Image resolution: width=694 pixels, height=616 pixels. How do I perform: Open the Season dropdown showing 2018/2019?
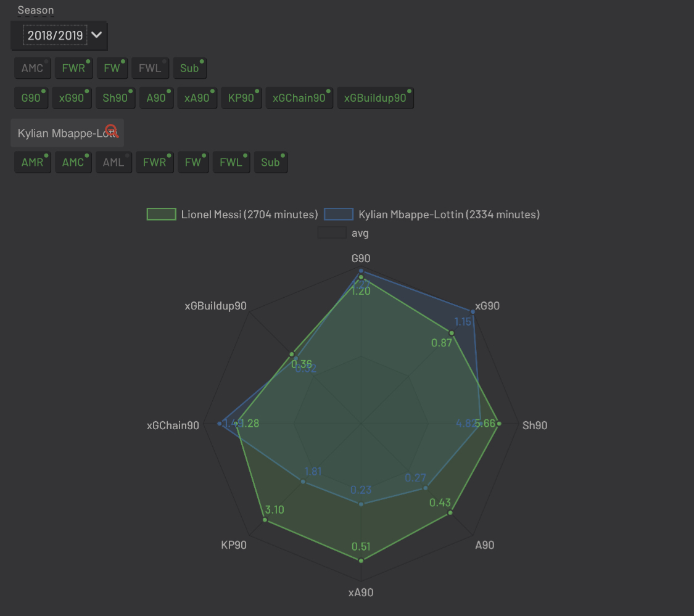click(x=59, y=35)
